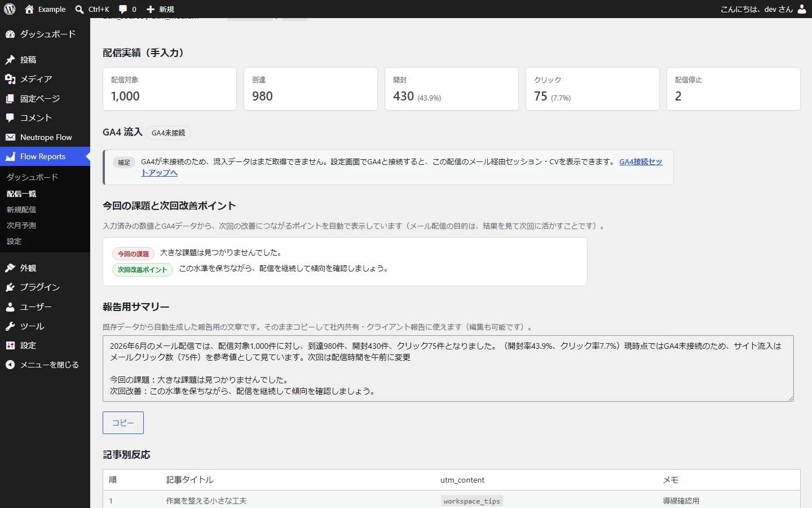Click the コメント bubble icon in sidebar

[10, 118]
